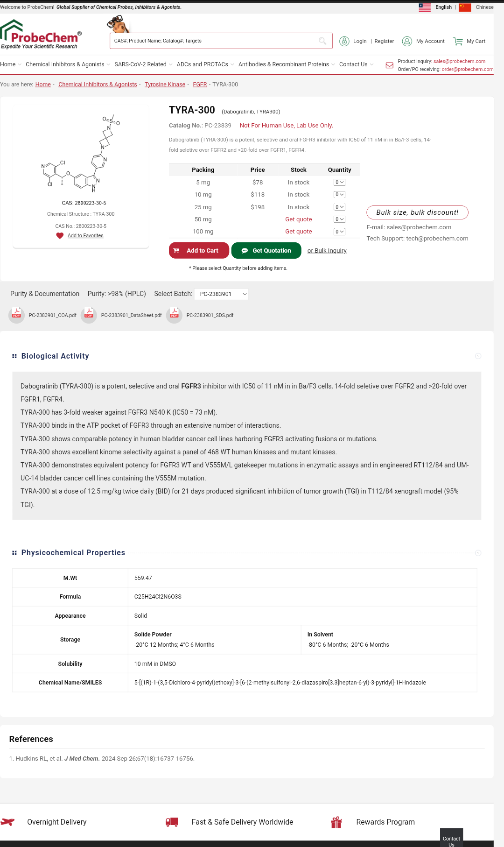Open PC-2383901_COA.pdf file link
This screenshot has height=847, width=504.
coord(53,316)
